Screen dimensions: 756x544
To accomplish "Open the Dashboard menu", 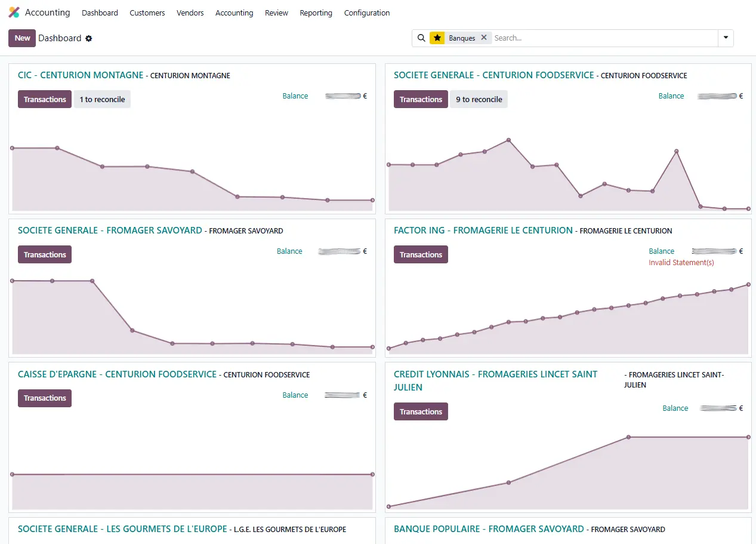I will (x=100, y=13).
